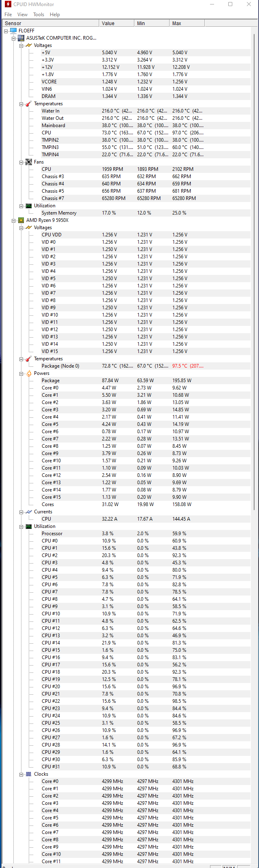
Task: Click the Value column header
Action: pos(117,23)
